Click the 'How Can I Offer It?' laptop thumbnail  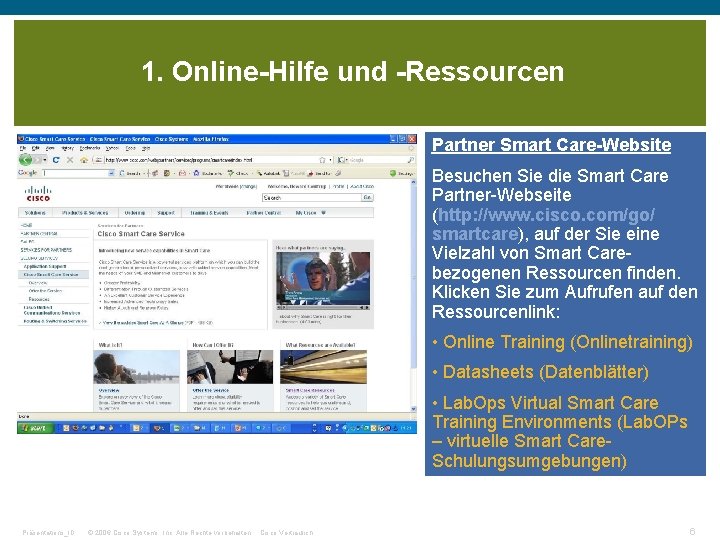click(x=230, y=367)
